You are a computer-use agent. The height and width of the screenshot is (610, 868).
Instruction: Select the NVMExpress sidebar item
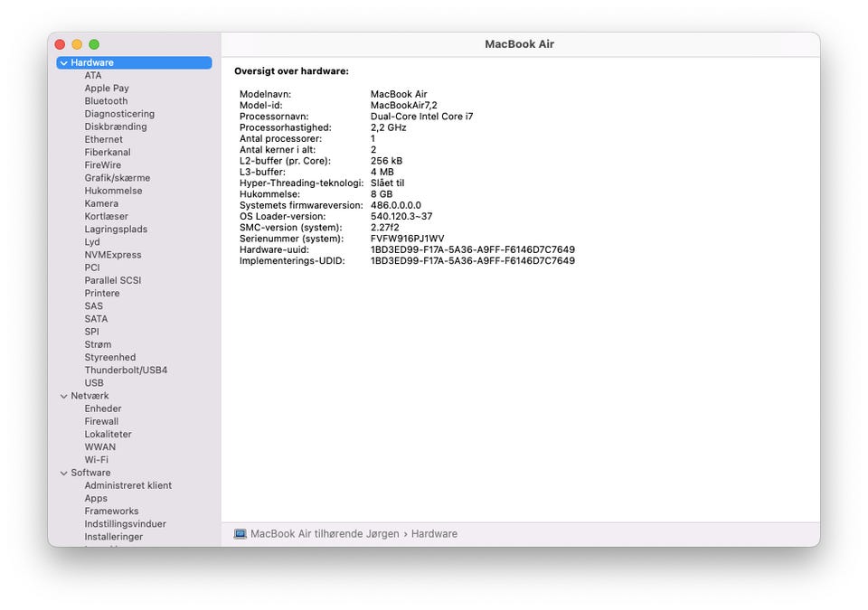(x=113, y=255)
